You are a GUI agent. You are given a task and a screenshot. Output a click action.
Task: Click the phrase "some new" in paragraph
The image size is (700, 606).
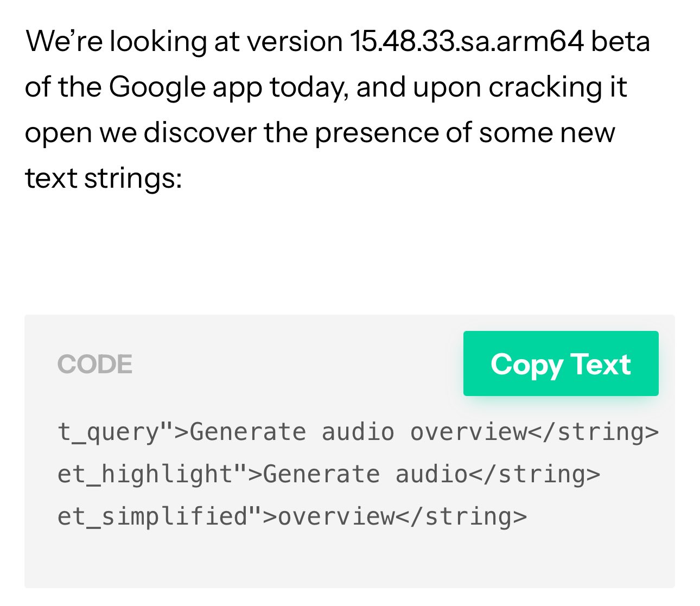click(547, 133)
